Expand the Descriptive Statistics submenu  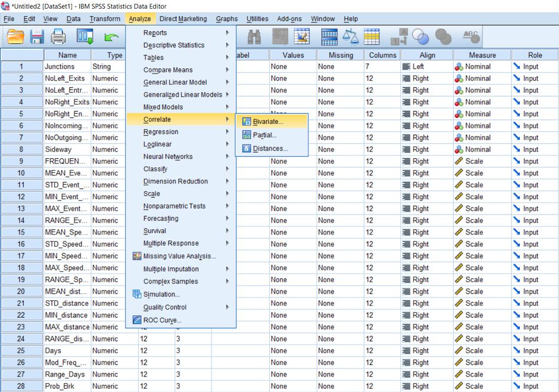pyautogui.click(x=181, y=45)
